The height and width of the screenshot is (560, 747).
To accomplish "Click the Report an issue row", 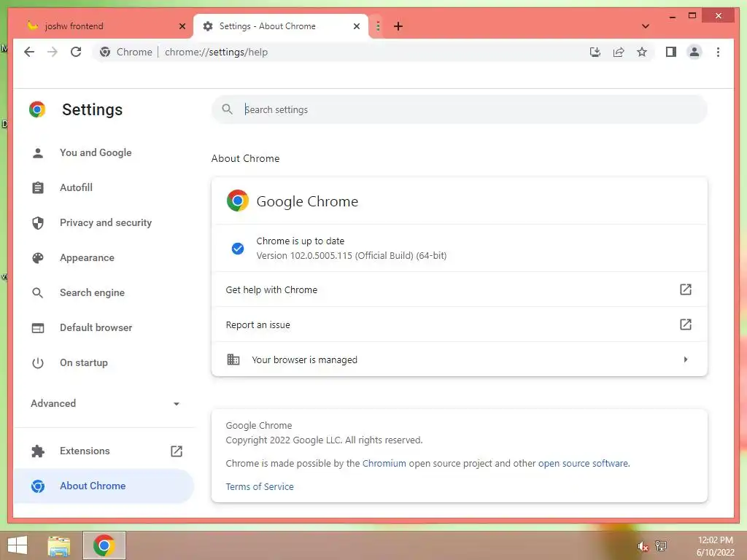I will tap(460, 324).
